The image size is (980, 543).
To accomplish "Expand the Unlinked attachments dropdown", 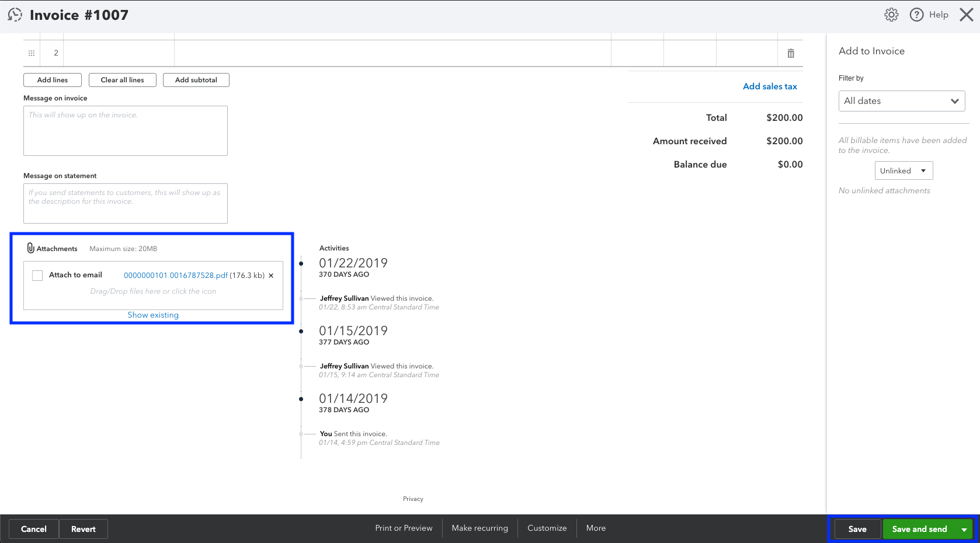I will click(903, 170).
